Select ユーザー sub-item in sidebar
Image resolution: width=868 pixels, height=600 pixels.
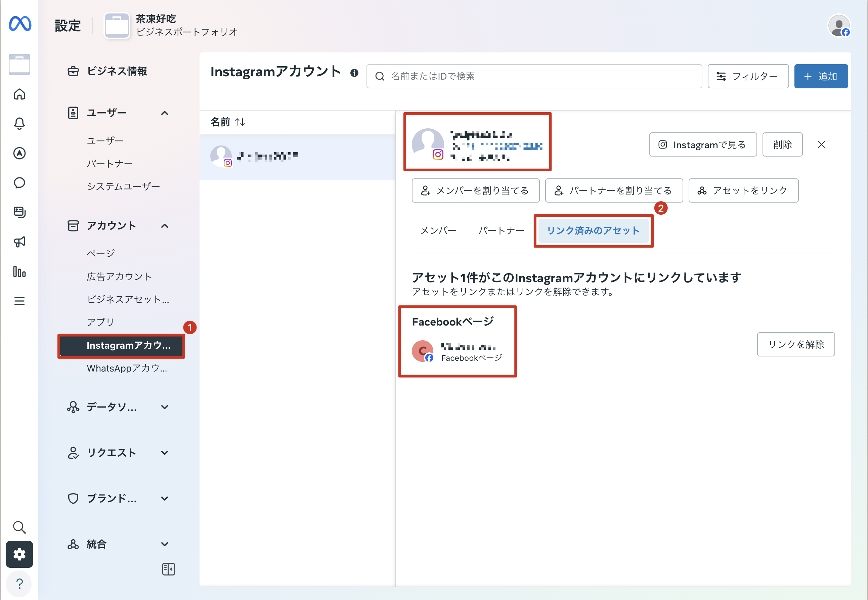[x=105, y=141]
